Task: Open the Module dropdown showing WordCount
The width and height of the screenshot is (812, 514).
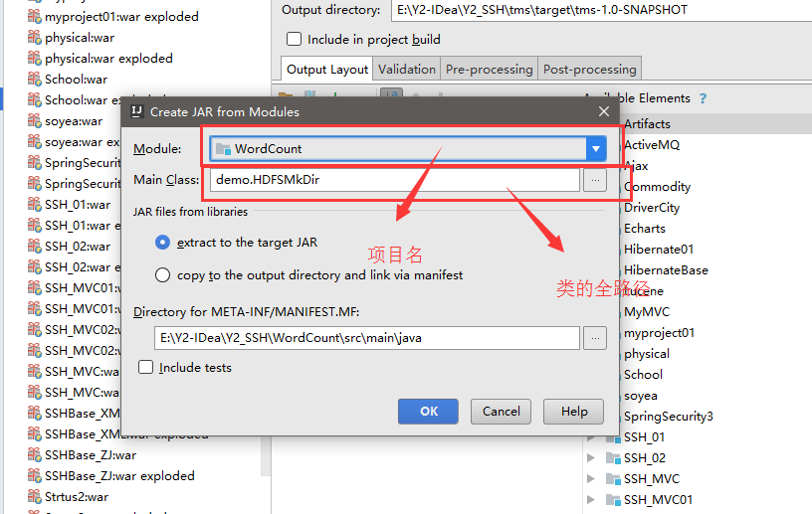Action: pyautogui.click(x=408, y=149)
